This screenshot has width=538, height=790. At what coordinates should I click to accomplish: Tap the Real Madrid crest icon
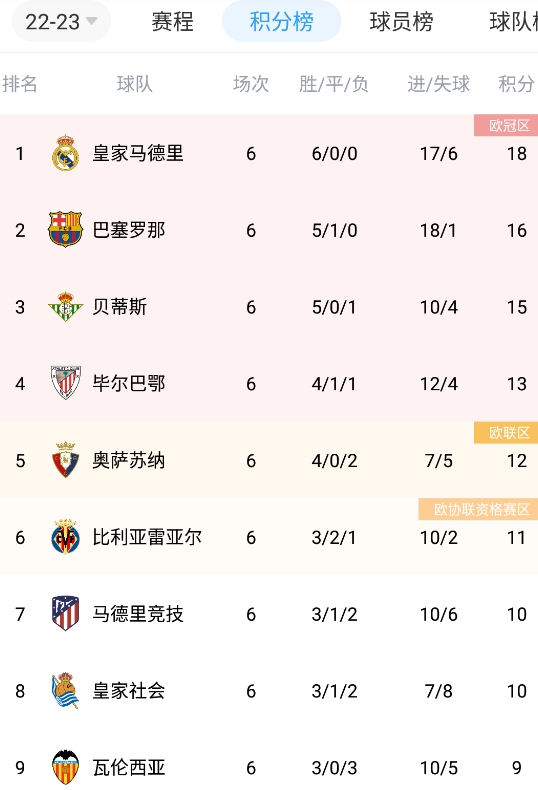coord(65,153)
